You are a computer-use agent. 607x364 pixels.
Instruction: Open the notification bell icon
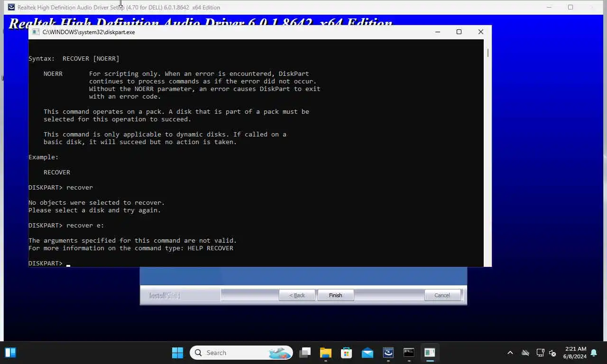click(594, 353)
